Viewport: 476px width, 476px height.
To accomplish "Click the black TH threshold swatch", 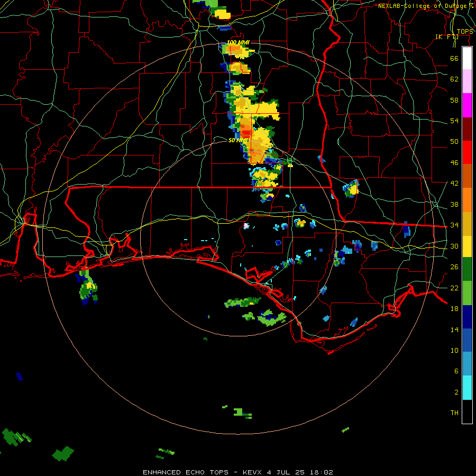I will [467, 411].
